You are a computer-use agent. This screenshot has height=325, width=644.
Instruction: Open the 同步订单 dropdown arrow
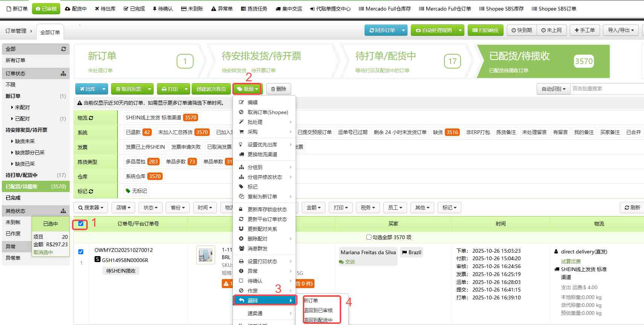[403, 30]
